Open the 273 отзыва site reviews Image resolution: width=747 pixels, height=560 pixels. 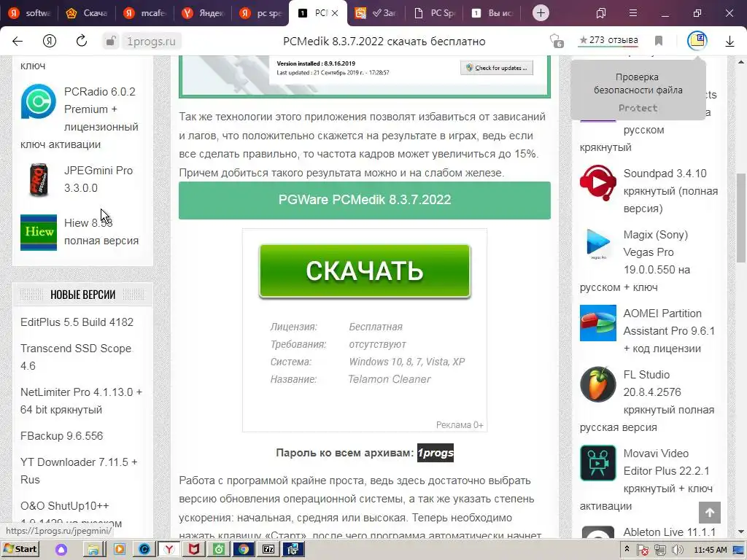(x=608, y=41)
